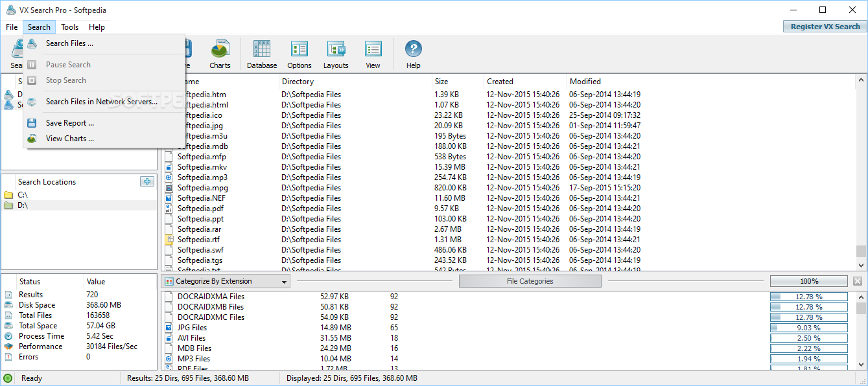Select the Softpedia.ppt file row
The image size is (868, 386).
(508, 219)
